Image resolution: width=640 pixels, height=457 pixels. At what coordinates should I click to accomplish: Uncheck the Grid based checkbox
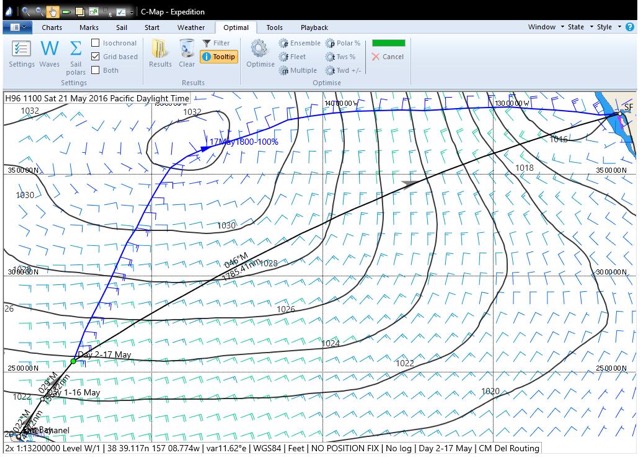(x=96, y=57)
